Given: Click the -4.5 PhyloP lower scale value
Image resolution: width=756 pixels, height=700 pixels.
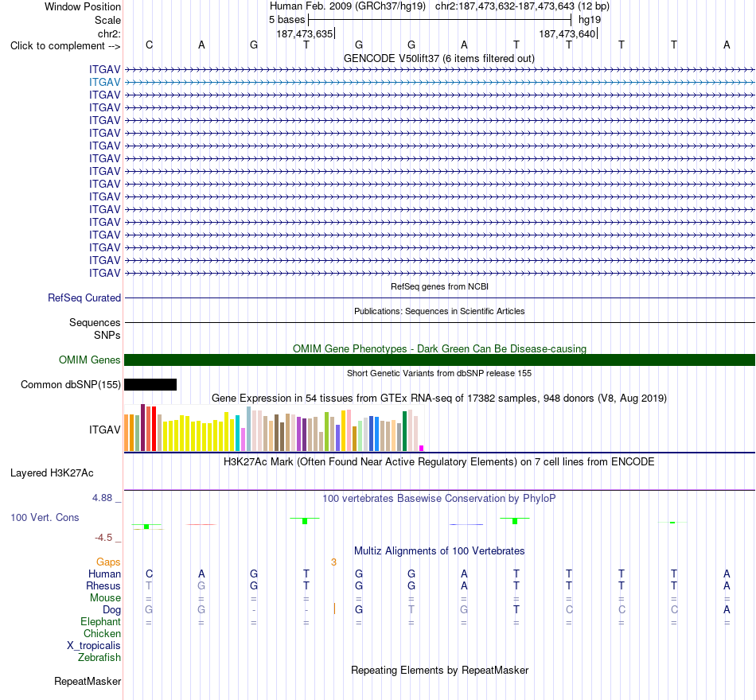Looking at the screenshot, I should tap(103, 538).
